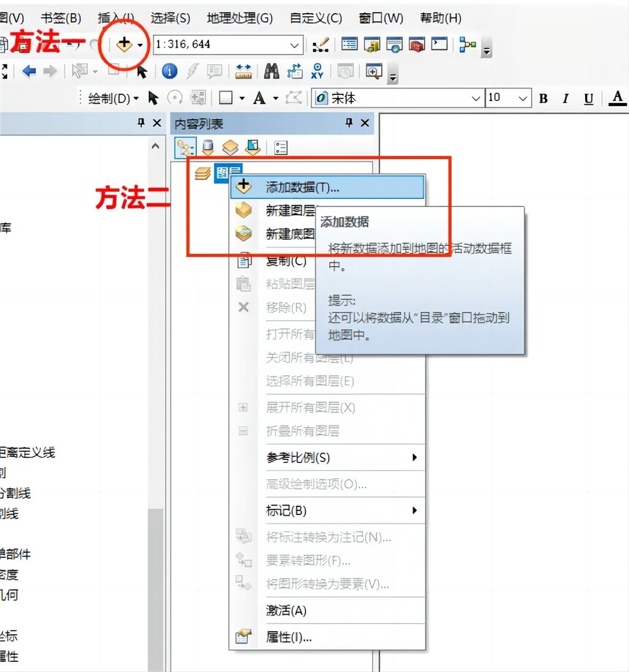Image resolution: width=629 pixels, height=672 pixels.
Task: Switch contents list to List By Source
Action: pos(208,148)
